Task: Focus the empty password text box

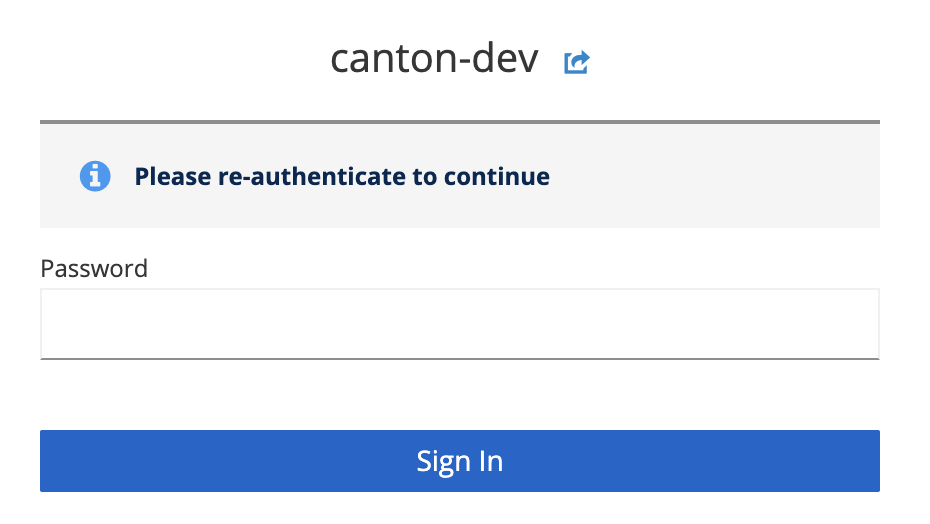Action: 459,324
